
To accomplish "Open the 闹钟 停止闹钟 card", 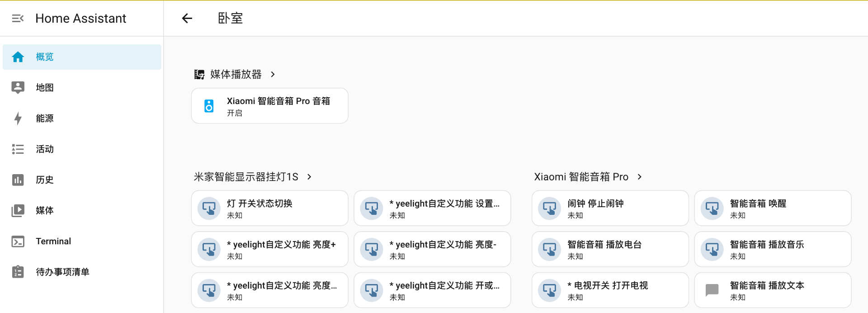I will point(610,208).
